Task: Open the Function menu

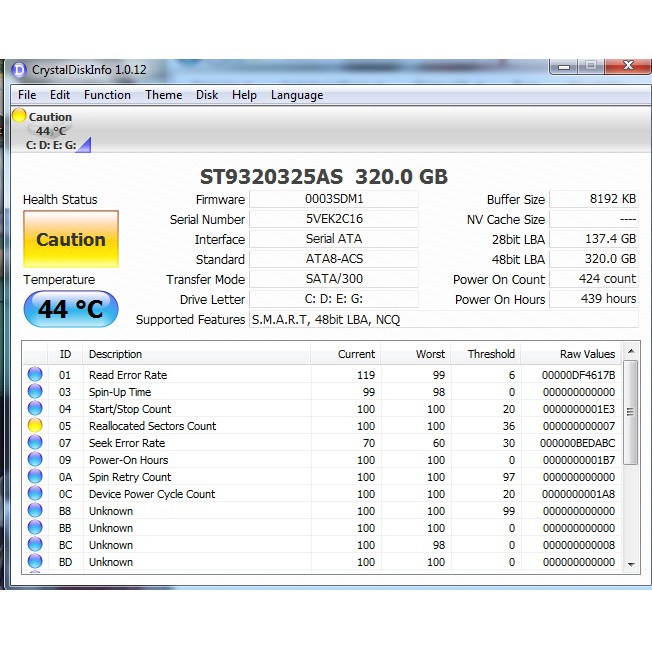Action: point(107,95)
